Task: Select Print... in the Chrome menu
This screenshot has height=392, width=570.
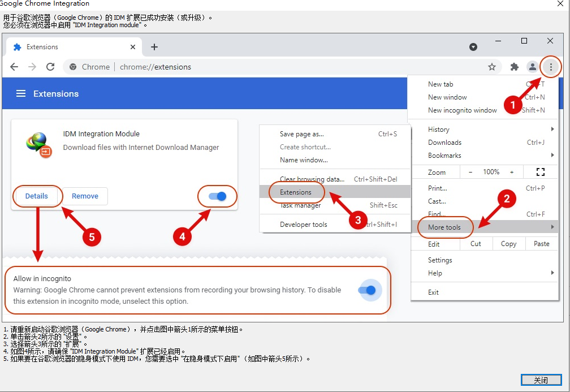Action: 484,188
